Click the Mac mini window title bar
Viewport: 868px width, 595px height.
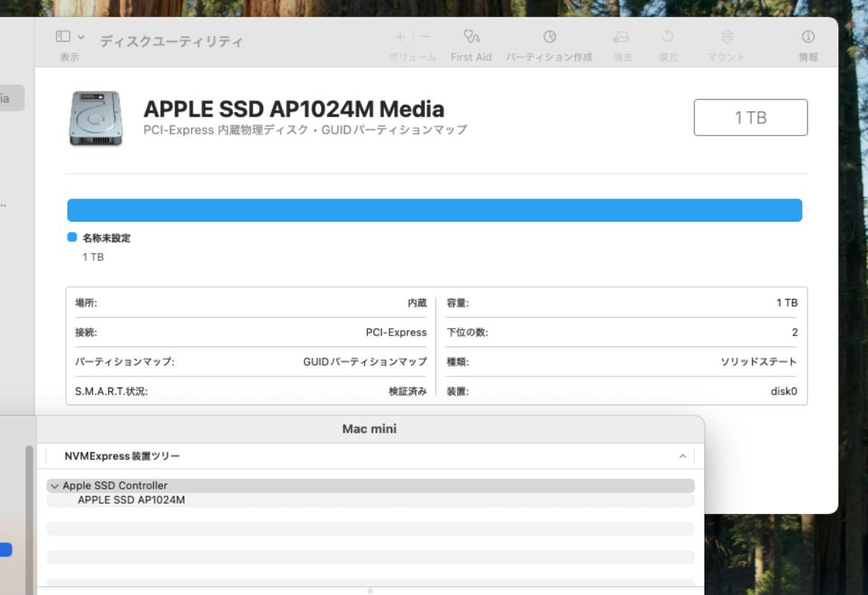369,429
